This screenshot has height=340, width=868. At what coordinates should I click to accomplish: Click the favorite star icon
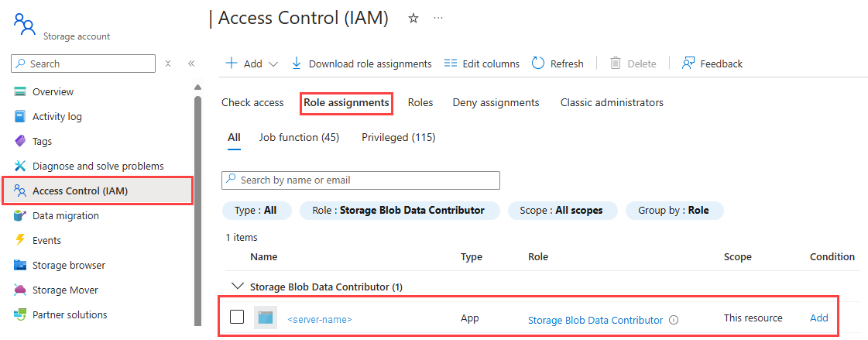pos(413,18)
